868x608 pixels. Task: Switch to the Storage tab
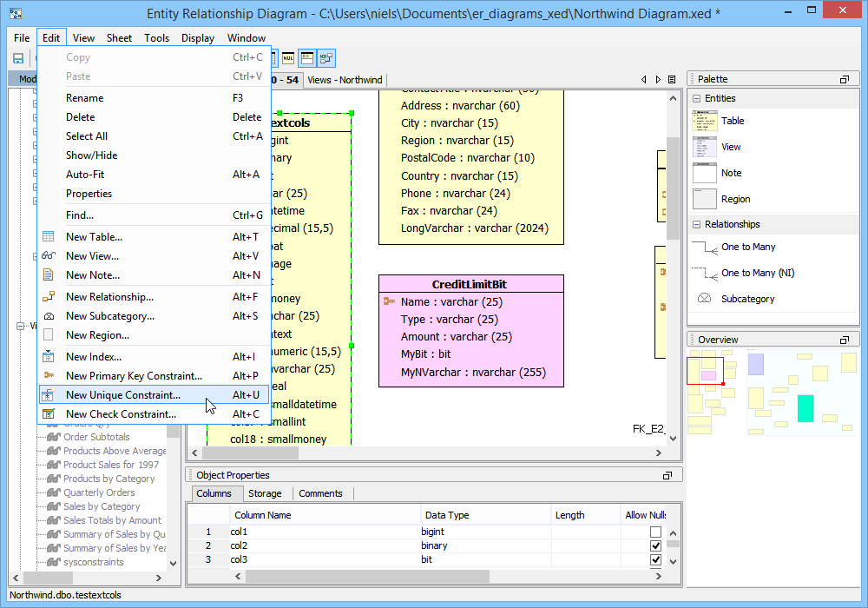(265, 493)
